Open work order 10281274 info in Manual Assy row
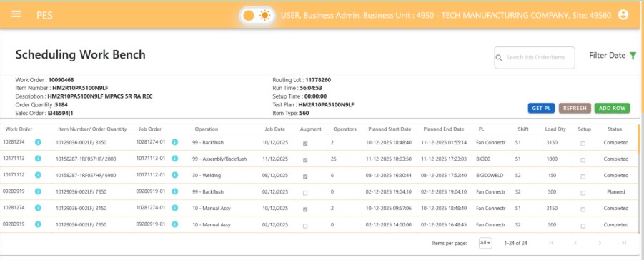The height and width of the screenshot is (260, 644). click(x=38, y=208)
